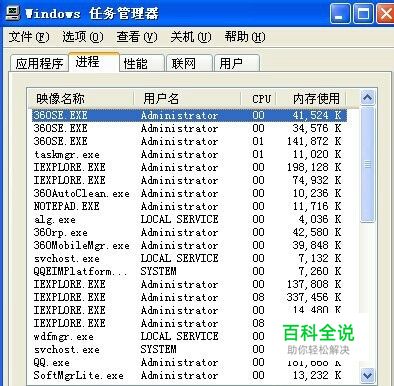
Task: Click the process list scrollbar thumb
Action: [368, 164]
